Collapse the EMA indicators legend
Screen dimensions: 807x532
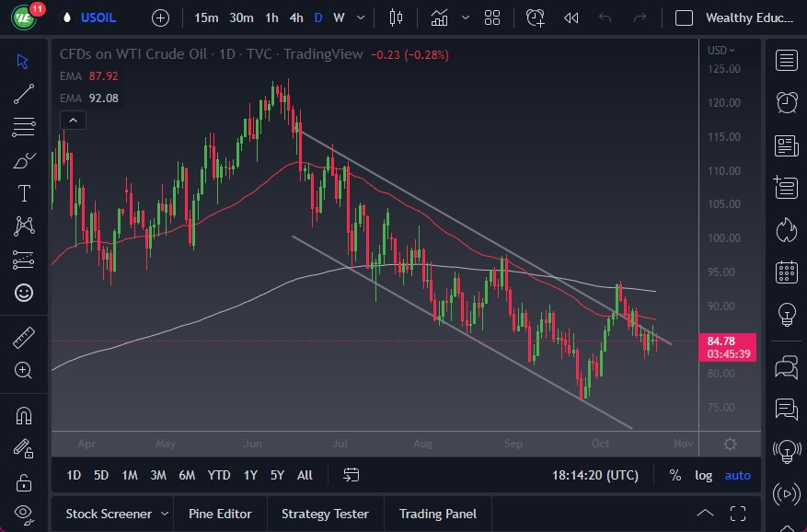[73, 120]
